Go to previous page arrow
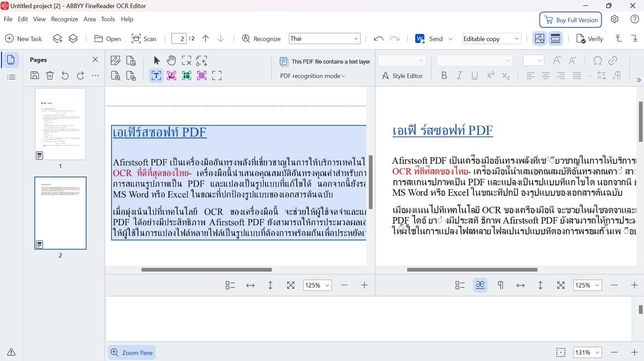Screen dimensions: 644x361 coord(206,39)
